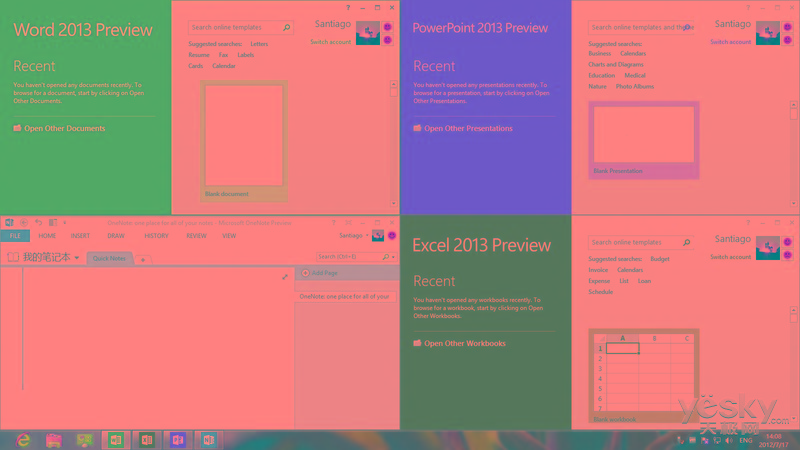
Task: Click the search magnifier in PowerPoint template search
Action: (687, 27)
